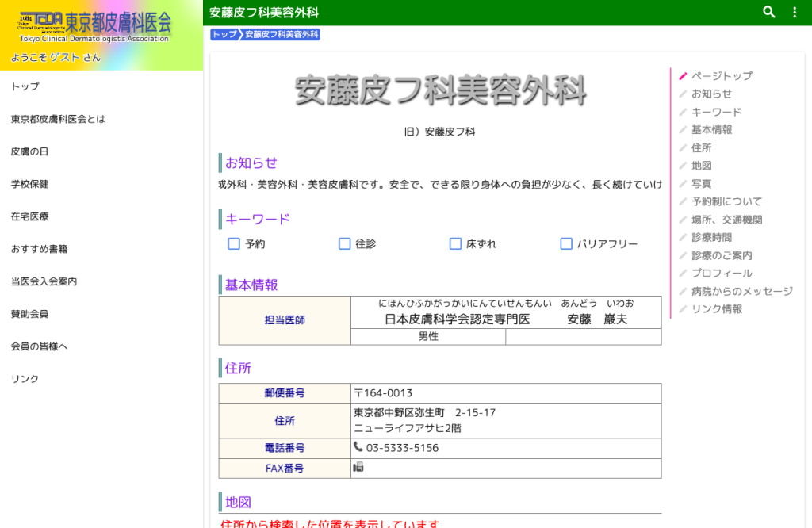Jump to 予約制について via outline link
812x528 pixels.
[x=727, y=202]
